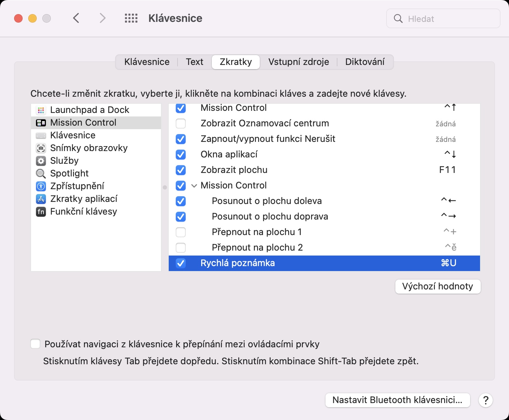
Task: Open the Diktování tab
Action: pyautogui.click(x=365, y=62)
